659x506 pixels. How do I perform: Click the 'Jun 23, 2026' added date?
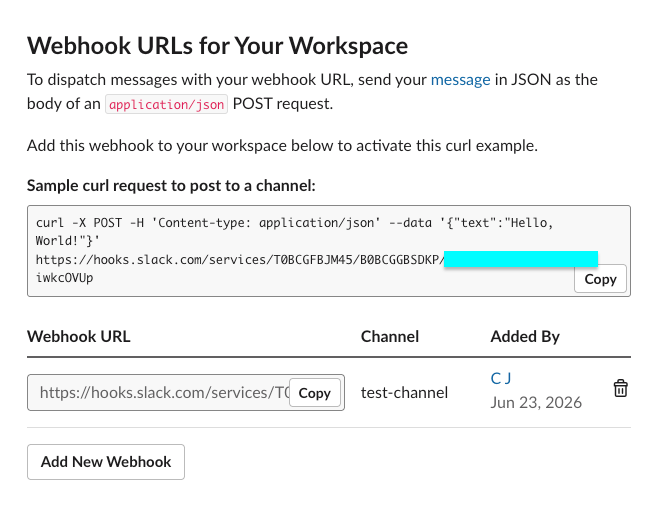click(x=536, y=403)
